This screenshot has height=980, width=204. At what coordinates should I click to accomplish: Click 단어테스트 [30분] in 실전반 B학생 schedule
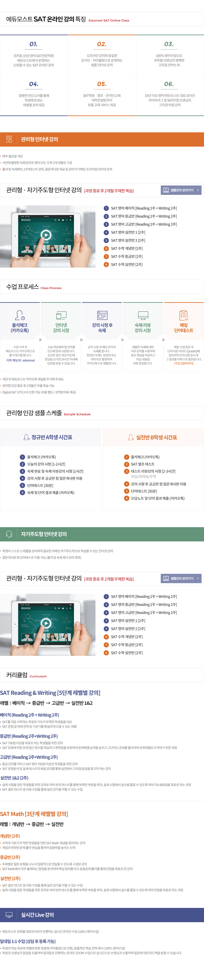pos(144,491)
